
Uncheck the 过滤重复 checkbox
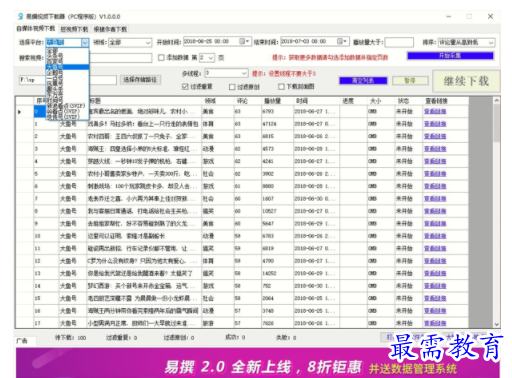coord(185,87)
